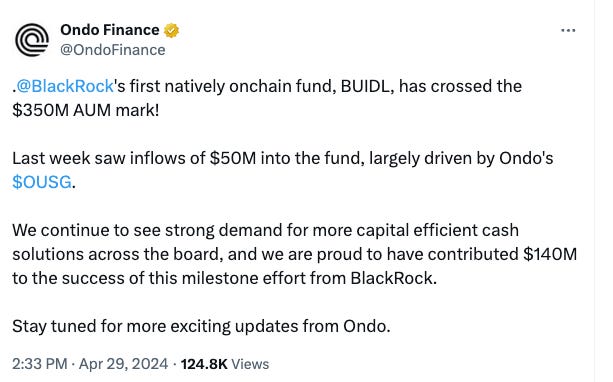The height and width of the screenshot is (382, 613).
Task: Click the gold verified badge beside Ondo Finance
Action: click(x=171, y=30)
